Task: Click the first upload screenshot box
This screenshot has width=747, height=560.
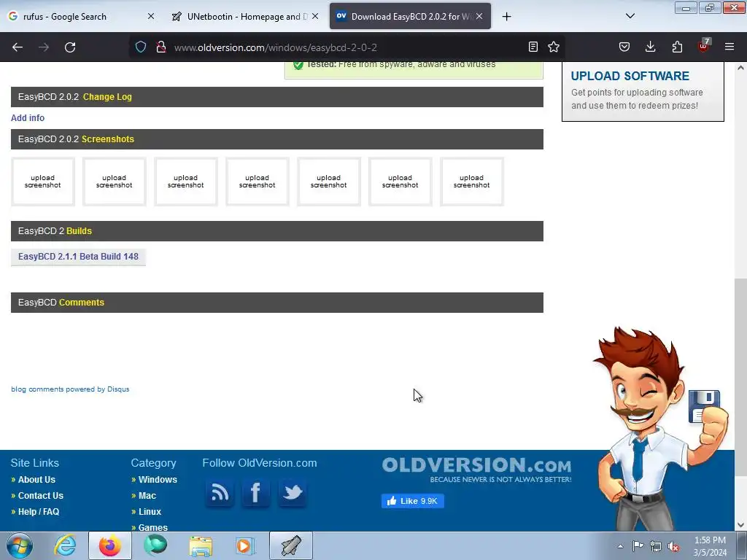Action: [43, 182]
